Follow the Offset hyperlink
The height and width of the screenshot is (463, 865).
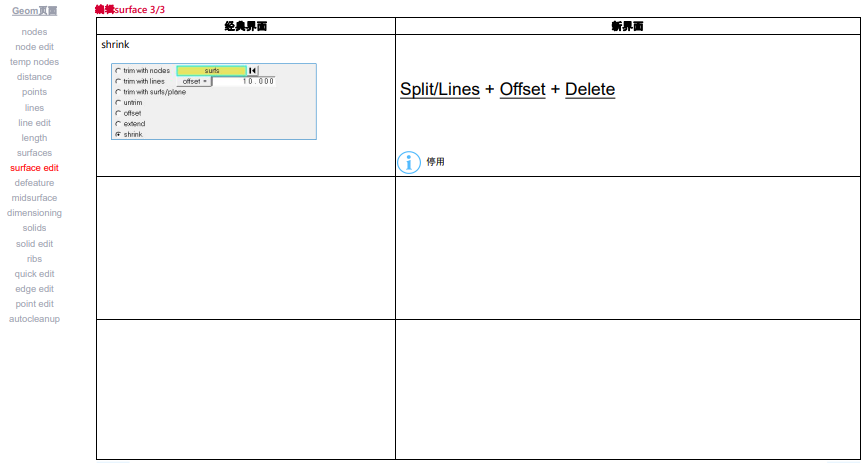522,89
